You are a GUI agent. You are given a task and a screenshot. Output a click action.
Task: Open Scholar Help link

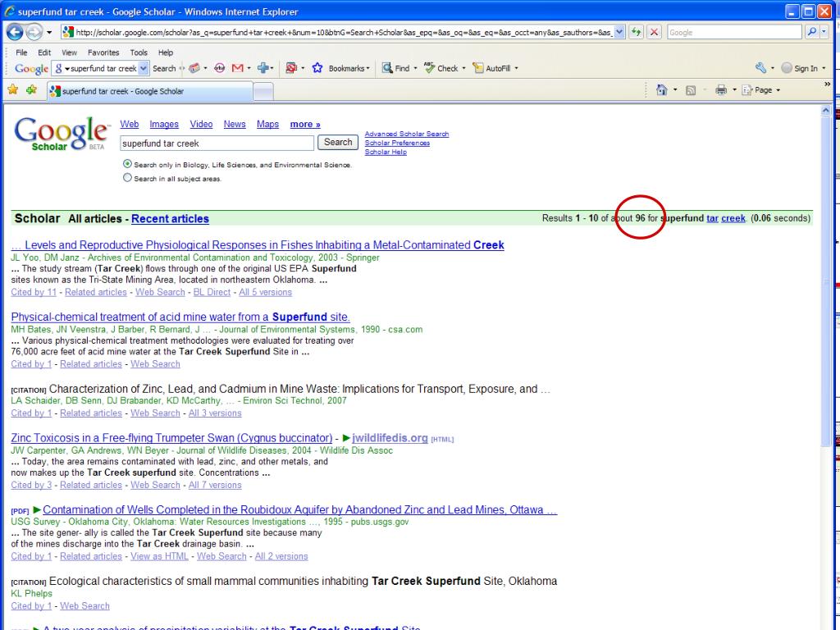pyautogui.click(x=386, y=152)
